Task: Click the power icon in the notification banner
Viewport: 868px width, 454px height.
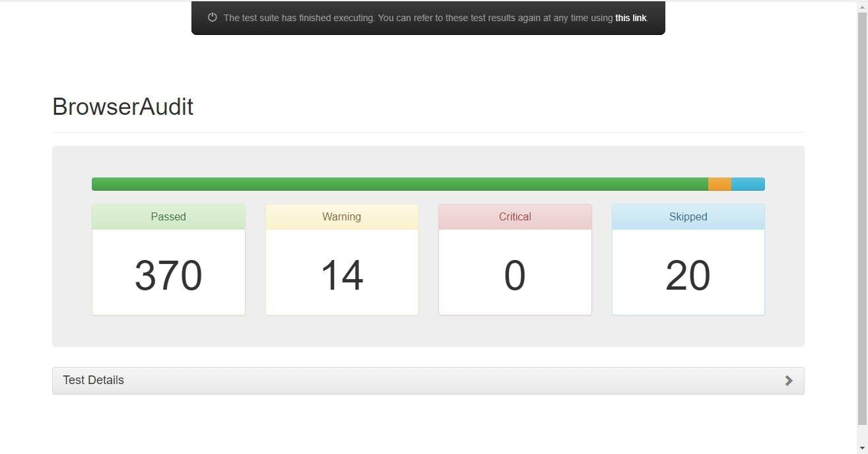Action: (x=212, y=18)
